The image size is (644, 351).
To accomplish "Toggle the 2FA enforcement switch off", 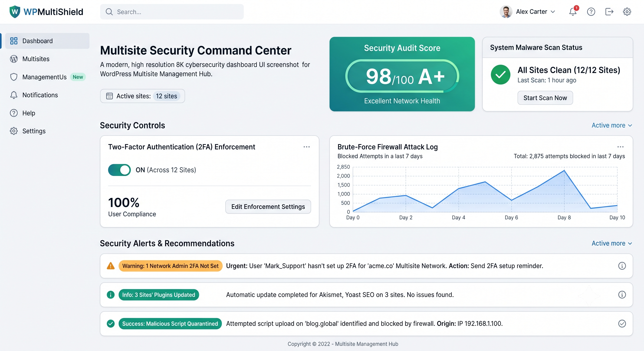I will [x=119, y=170].
